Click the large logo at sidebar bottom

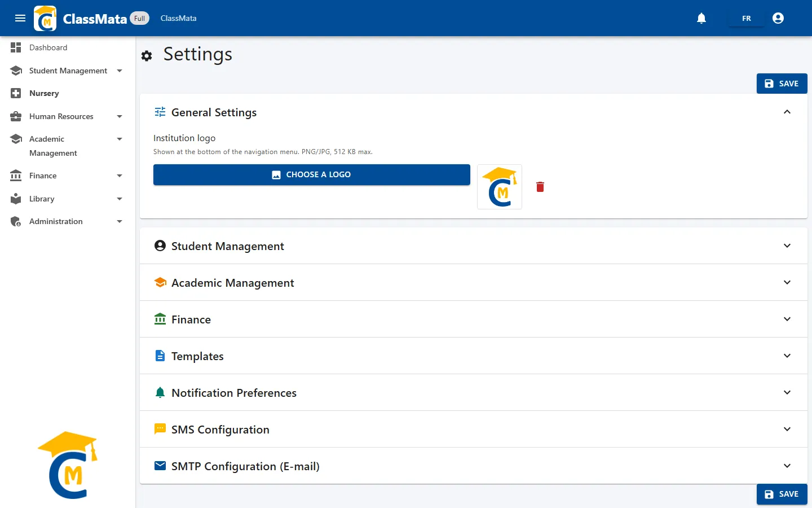click(68, 465)
